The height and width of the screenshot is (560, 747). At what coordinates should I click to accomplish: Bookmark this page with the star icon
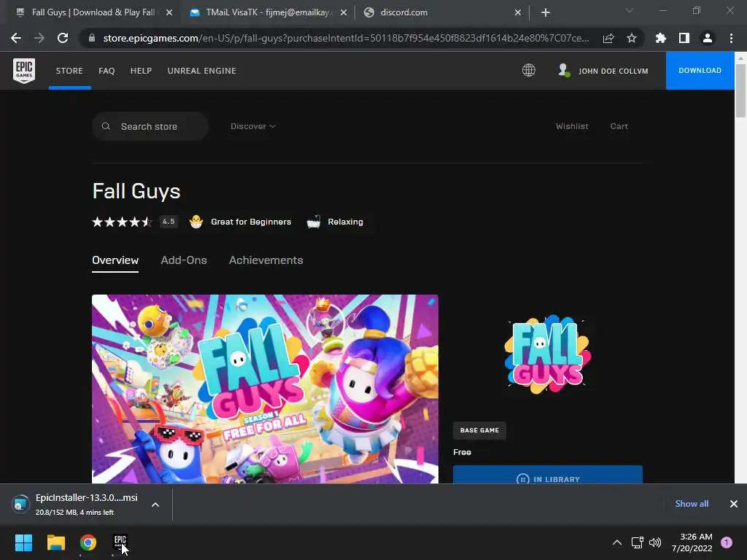632,38
